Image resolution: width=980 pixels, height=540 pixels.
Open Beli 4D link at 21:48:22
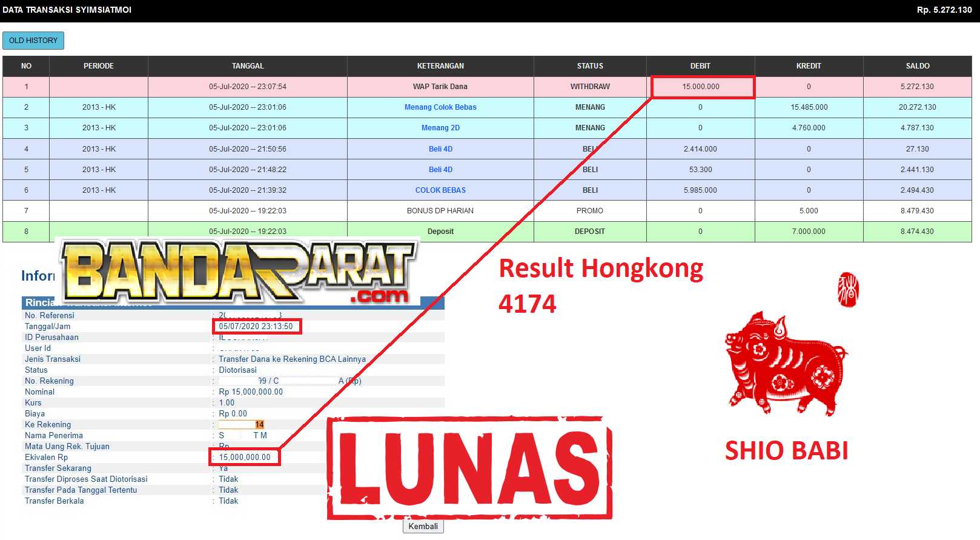tap(440, 170)
